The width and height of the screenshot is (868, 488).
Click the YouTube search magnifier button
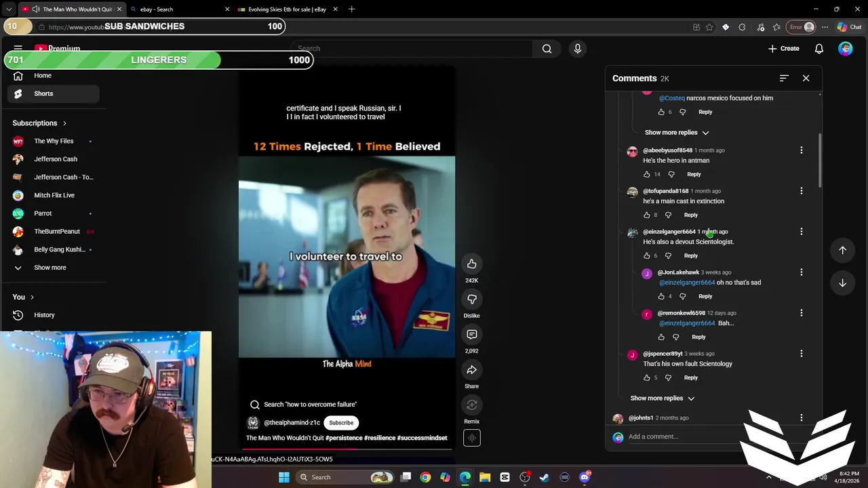point(547,49)
